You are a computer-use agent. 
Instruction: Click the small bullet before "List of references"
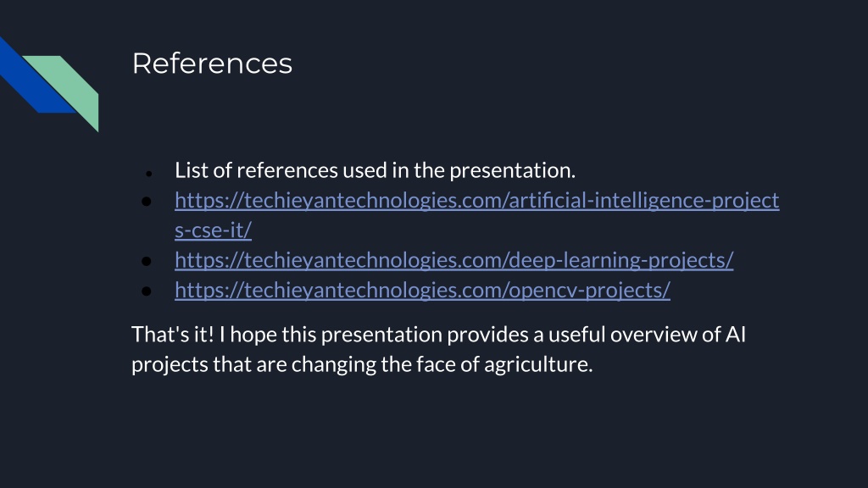click(x=148, y=174)
